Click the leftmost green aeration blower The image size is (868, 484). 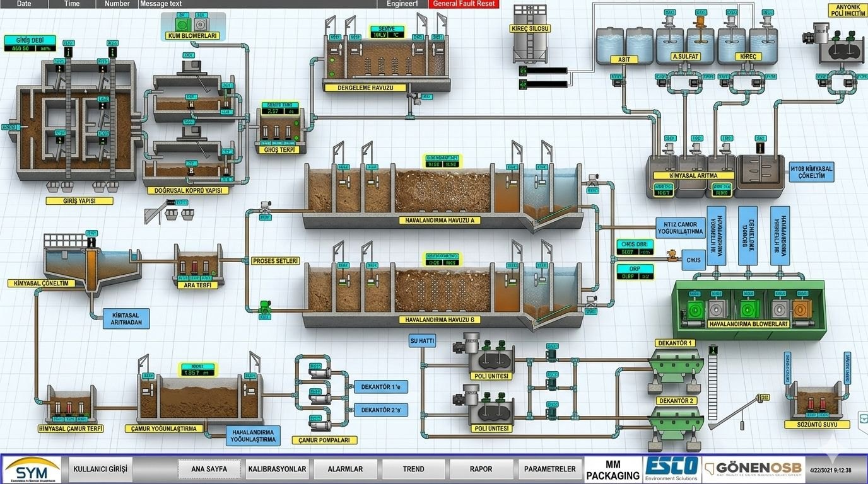click(x=695, y=310)
